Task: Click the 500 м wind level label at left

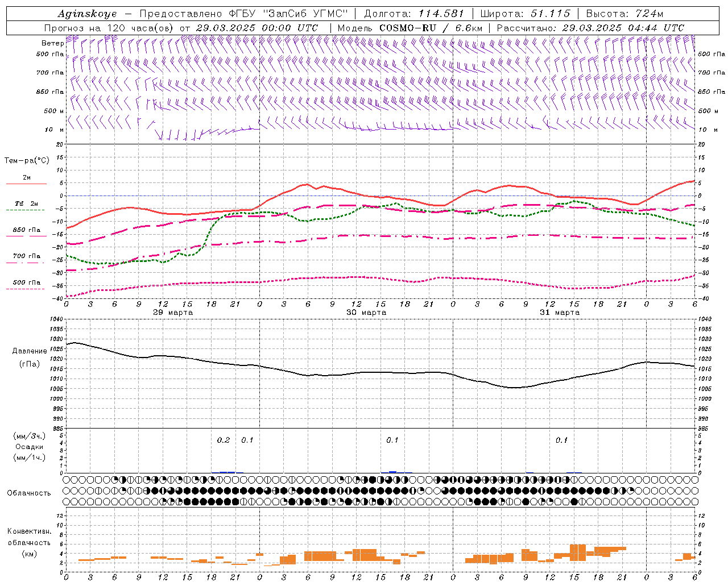Action: tap(54, 111)
